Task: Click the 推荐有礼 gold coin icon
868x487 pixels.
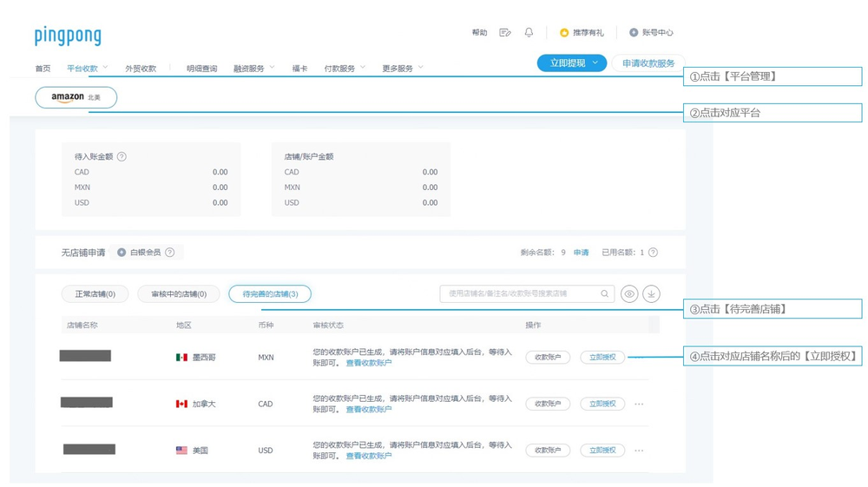Action: click(x=564, y=33)
